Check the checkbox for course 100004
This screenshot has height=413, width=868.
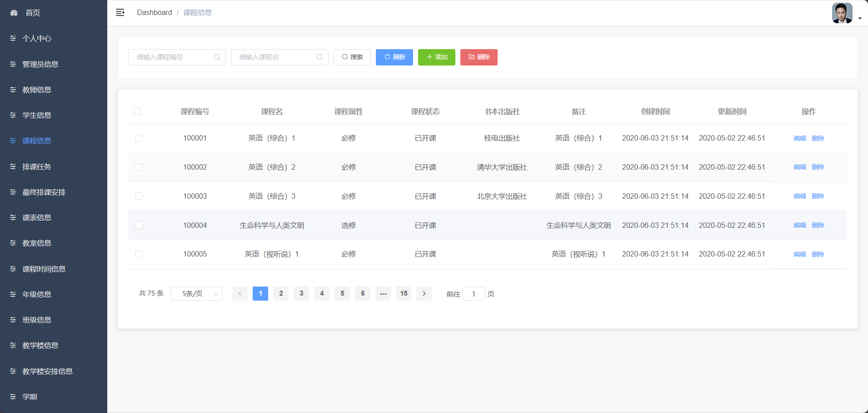pyautogui.click(x=139, y=225)
